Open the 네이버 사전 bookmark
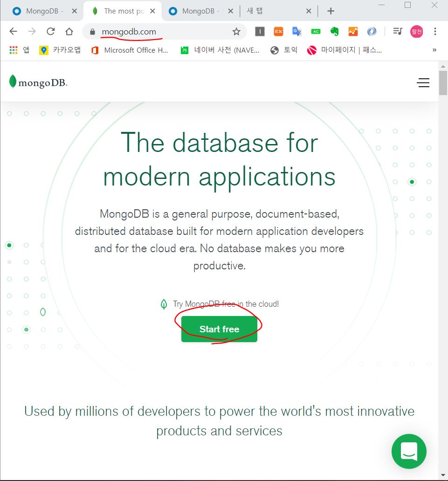448x481 pixels. click(x=220, y=50)
